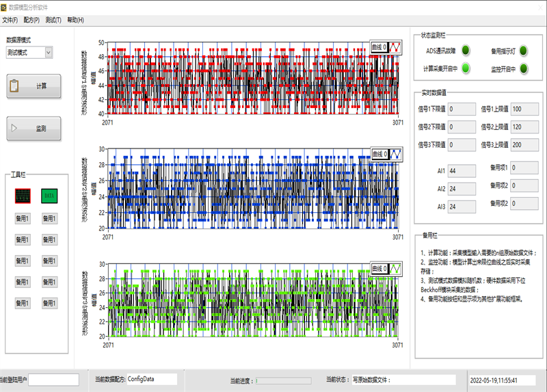Click the LabVIEW app icon in title bar
Screen dimensions: 547x392
[x=5, y=6]
